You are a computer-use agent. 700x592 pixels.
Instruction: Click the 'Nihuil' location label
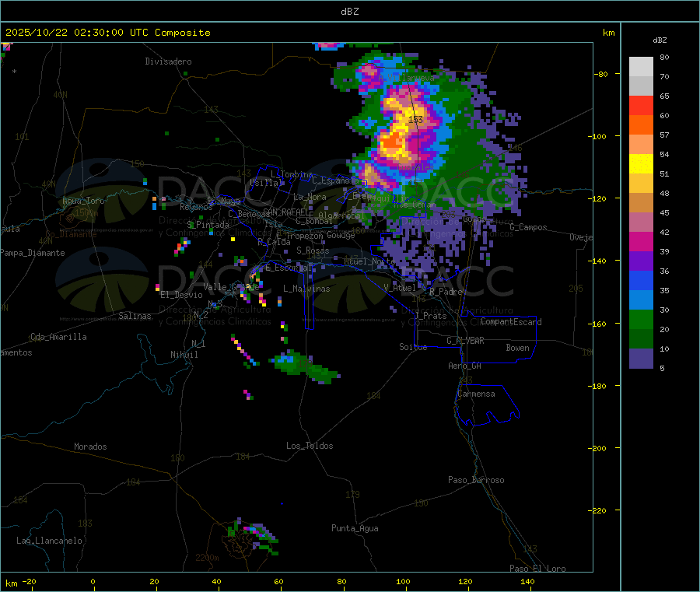184,355
